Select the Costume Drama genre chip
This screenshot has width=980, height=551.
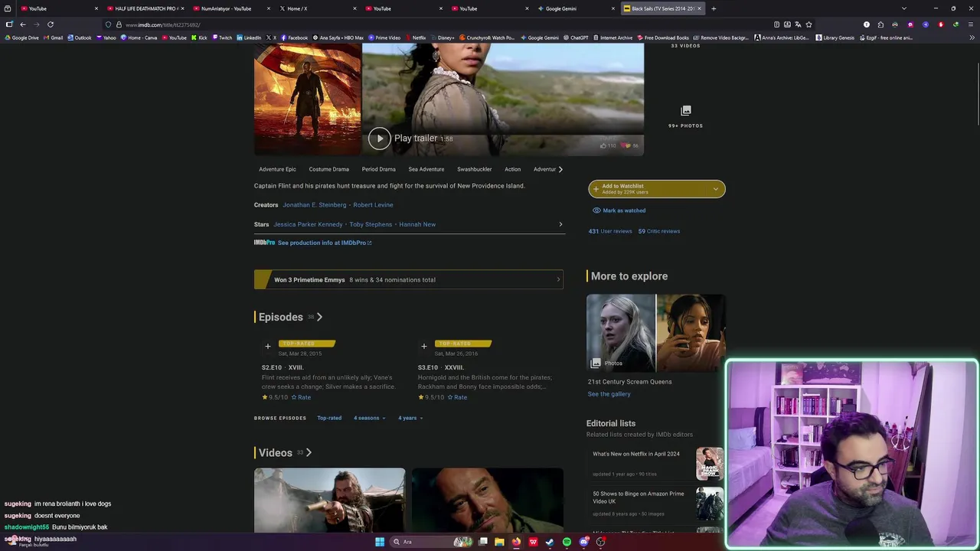(329, 169)
